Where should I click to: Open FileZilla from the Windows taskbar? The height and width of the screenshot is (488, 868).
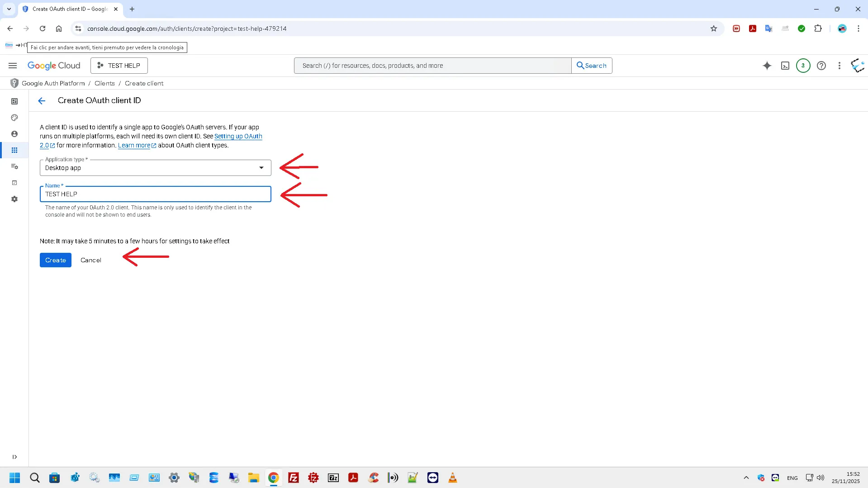[x=294, y=478]
